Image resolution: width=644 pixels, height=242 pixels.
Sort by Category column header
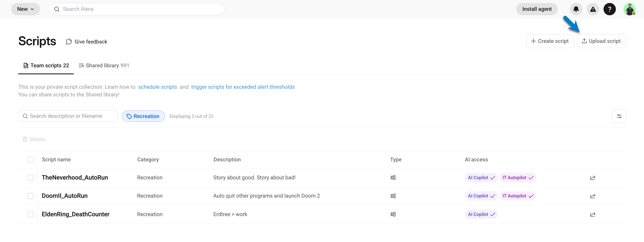coord(148,160)
